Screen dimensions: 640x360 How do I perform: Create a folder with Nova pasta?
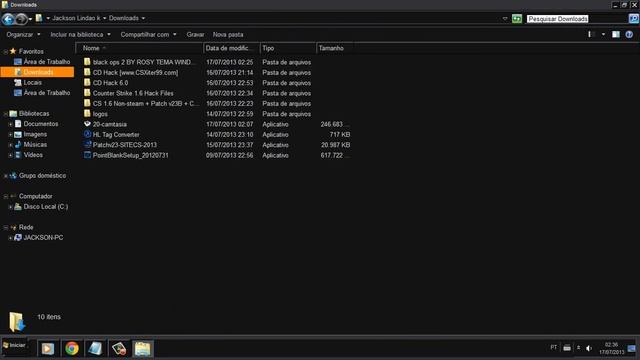[228, 35]
